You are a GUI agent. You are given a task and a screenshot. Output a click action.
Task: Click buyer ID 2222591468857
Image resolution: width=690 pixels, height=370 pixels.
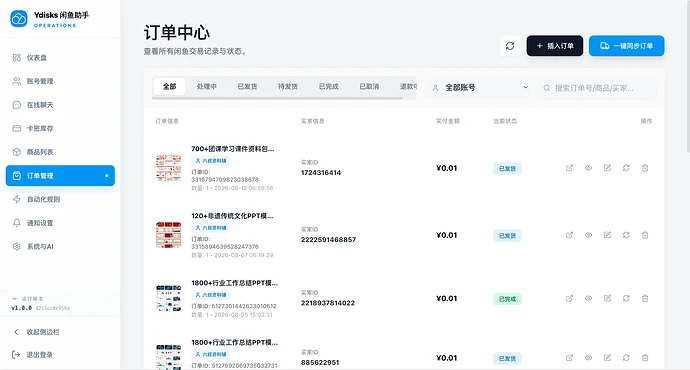[x=328, y=240]
